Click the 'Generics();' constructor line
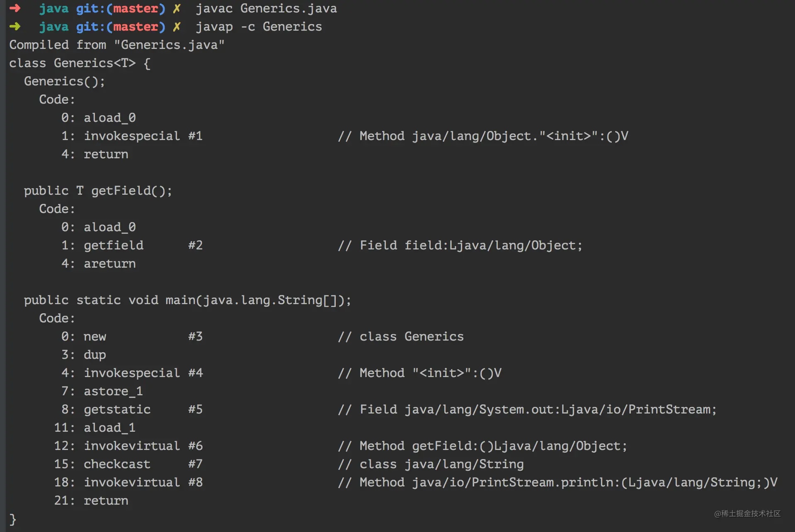795x532 pixels. [x=65, y=81]
